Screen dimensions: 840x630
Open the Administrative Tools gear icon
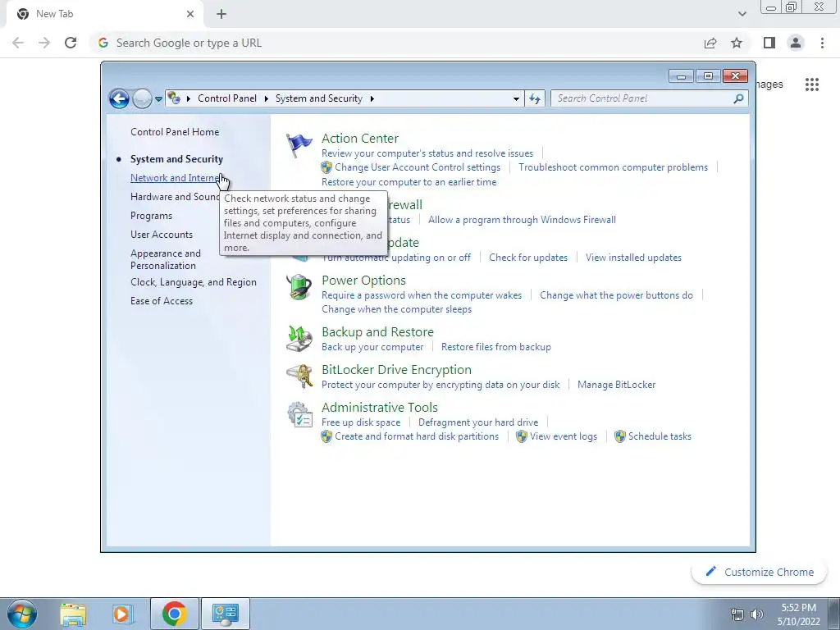tap(299, 414)
